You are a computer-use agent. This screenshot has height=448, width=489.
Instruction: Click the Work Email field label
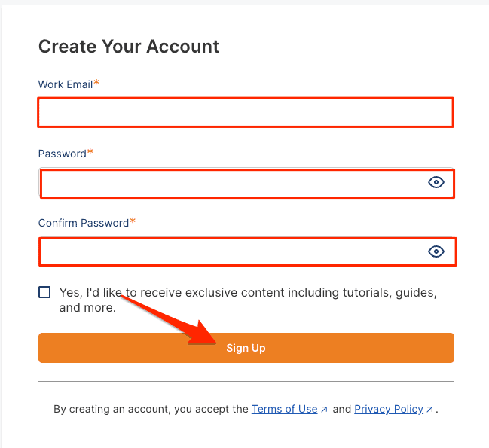pos(65,84)
